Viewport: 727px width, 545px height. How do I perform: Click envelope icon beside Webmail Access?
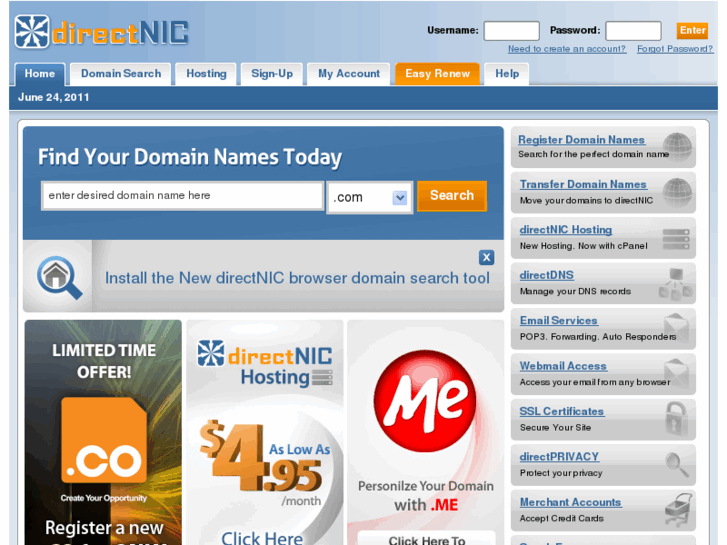[x=676, y=373]
